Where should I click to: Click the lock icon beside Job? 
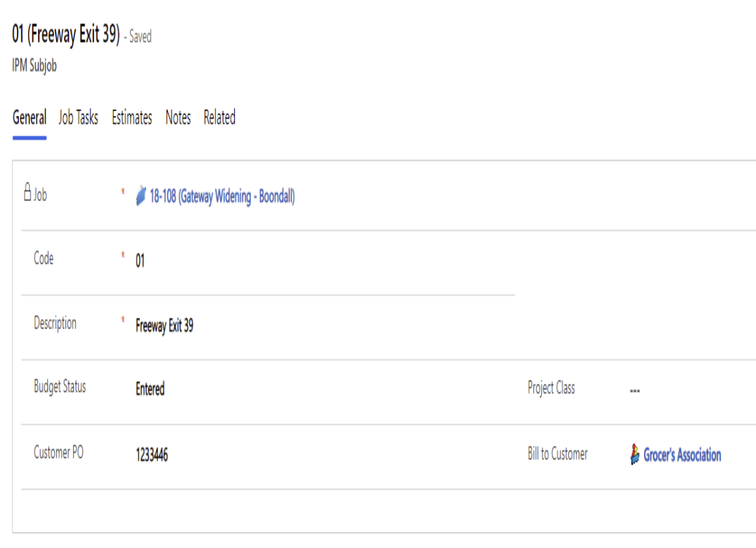coord(27,193)
